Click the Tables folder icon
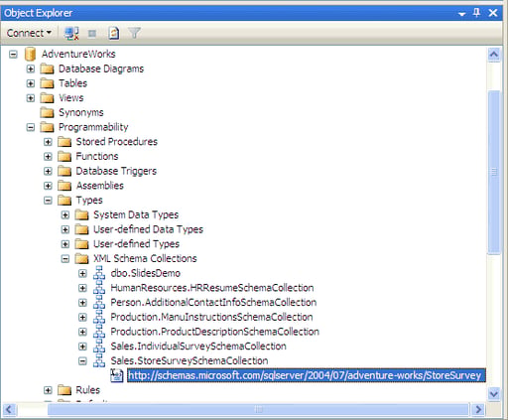The width and height of the screenshot is (508, 420). [x=47, y=83]
